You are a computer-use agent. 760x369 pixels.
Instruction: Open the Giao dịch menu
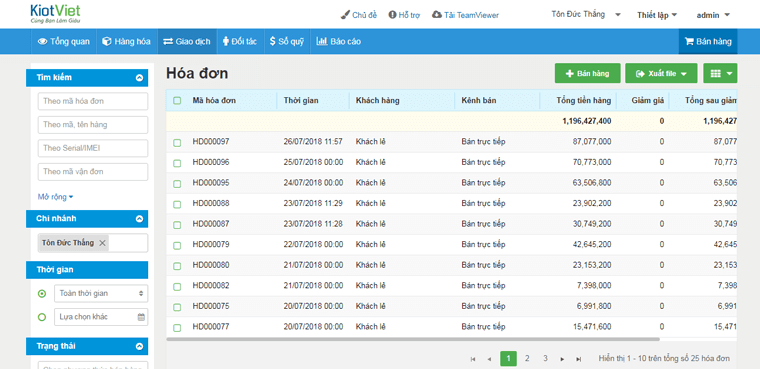coord(187,42)
